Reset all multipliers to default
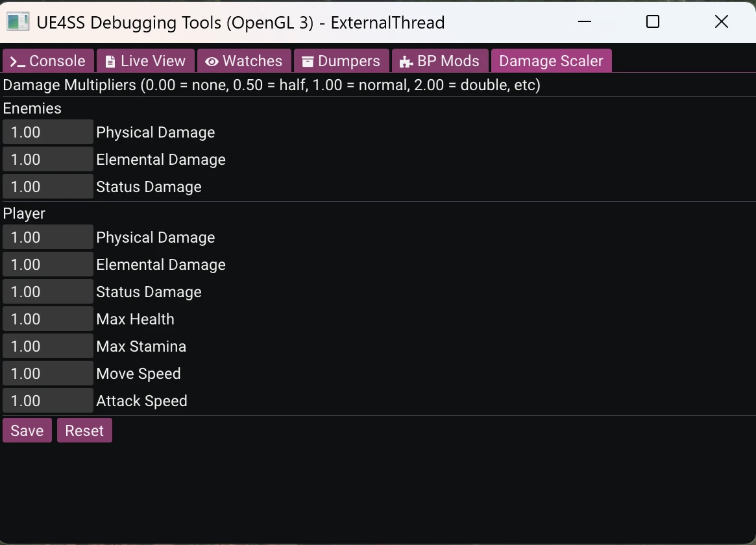The height and width of the screenshot is (545, 756). click(84, 430)
